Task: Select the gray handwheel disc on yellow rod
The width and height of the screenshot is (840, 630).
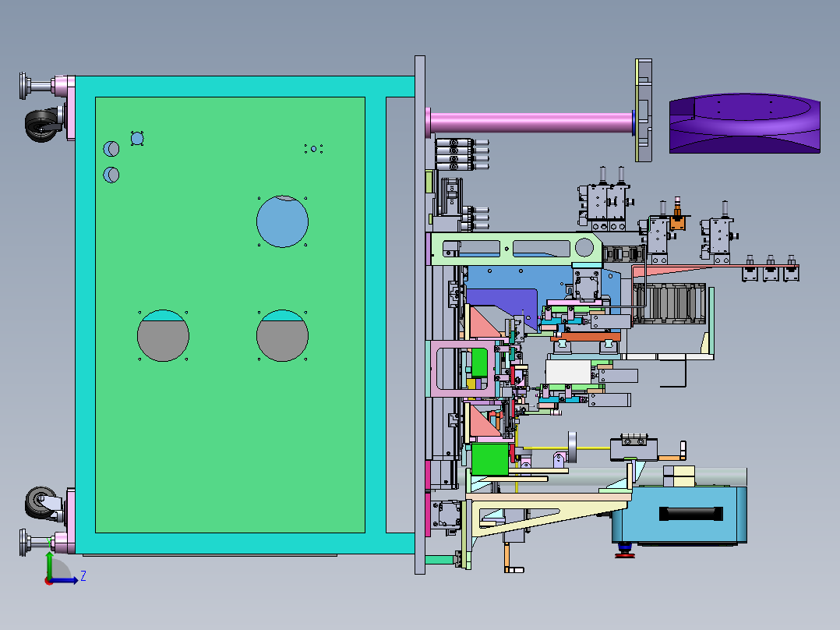Action: [x=573, y=448]
